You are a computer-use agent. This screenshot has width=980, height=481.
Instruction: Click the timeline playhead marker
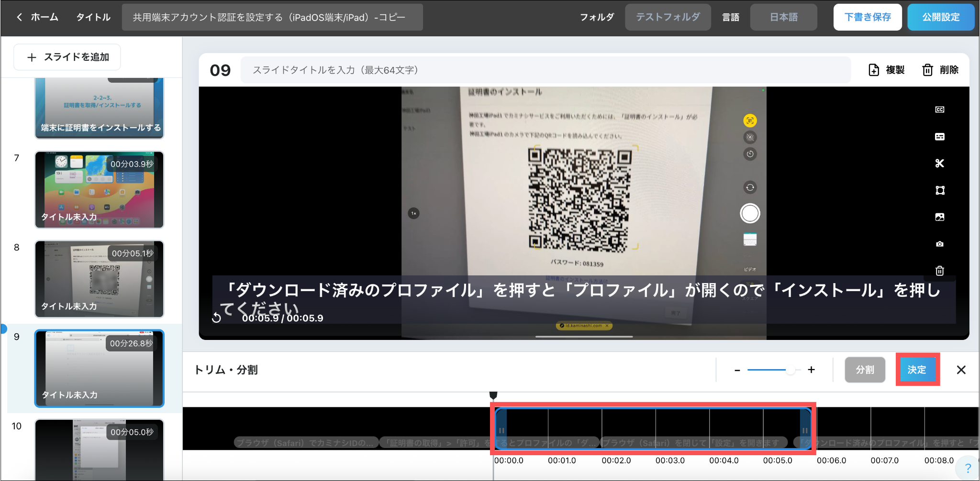[x=493, y=395]
